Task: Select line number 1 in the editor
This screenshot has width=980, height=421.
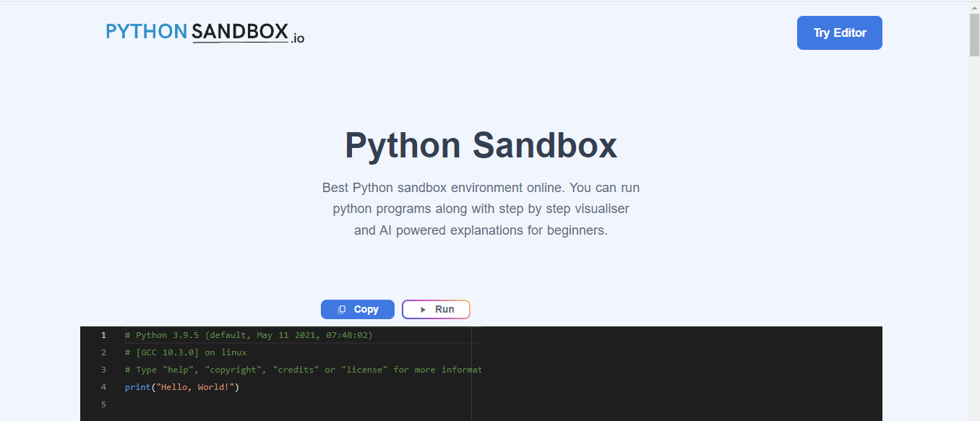Action: (x=103, y=335)
